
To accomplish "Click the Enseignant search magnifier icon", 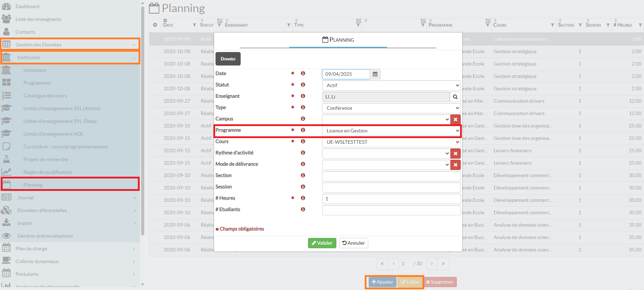I will click(455, 97).
